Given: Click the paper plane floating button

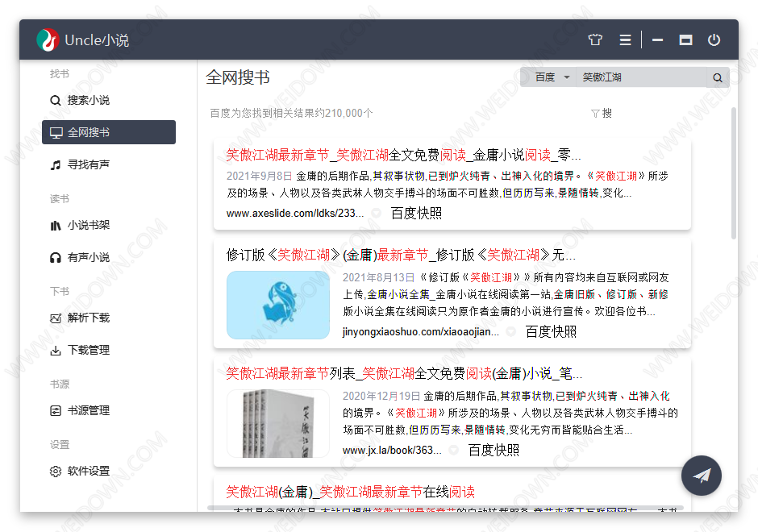Looking at the screenshot, I should [x=702, y=476].
